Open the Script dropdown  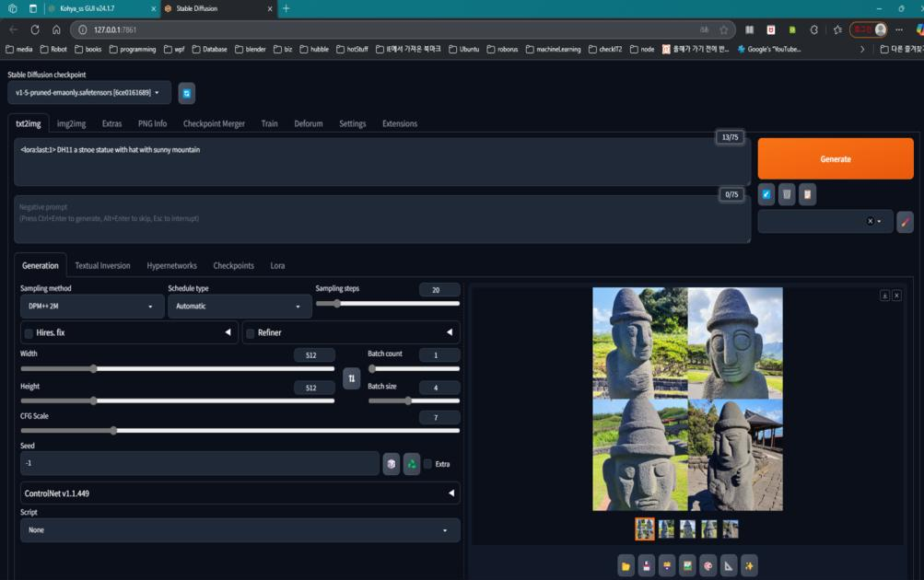240,530
